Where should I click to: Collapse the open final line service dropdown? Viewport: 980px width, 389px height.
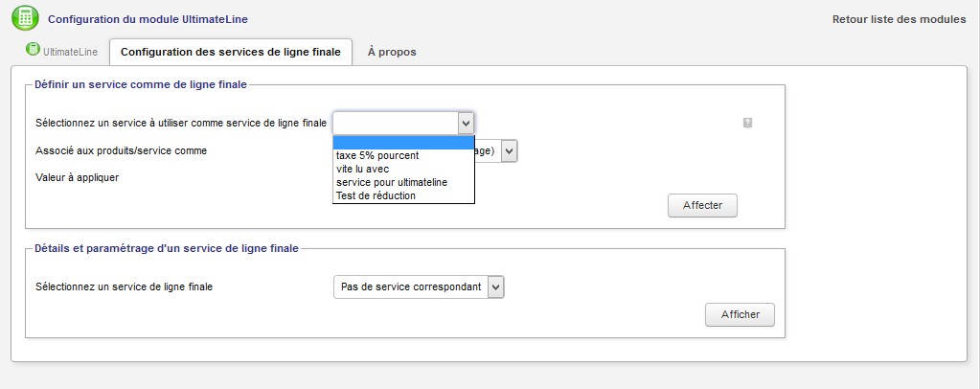(465, 123)
